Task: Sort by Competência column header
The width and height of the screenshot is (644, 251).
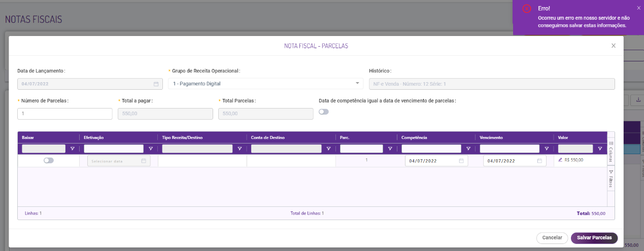Action: coord(414,137)
